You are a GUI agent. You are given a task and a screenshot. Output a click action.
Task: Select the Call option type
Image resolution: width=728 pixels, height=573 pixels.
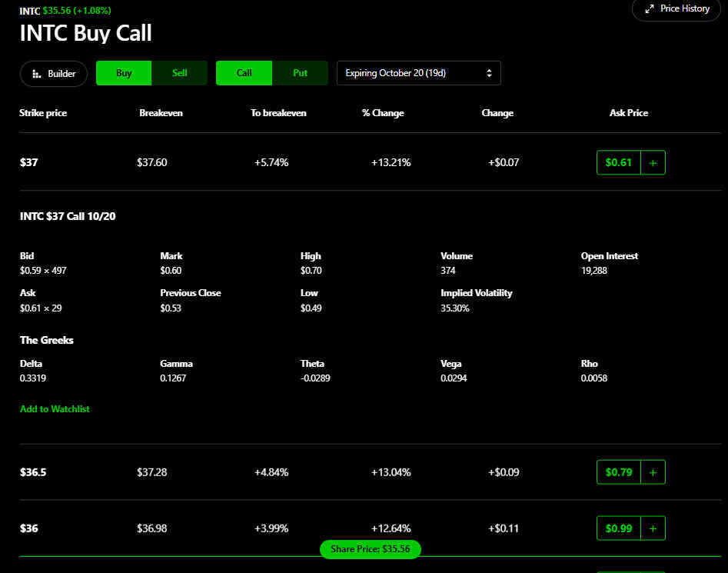pos(244,73)
